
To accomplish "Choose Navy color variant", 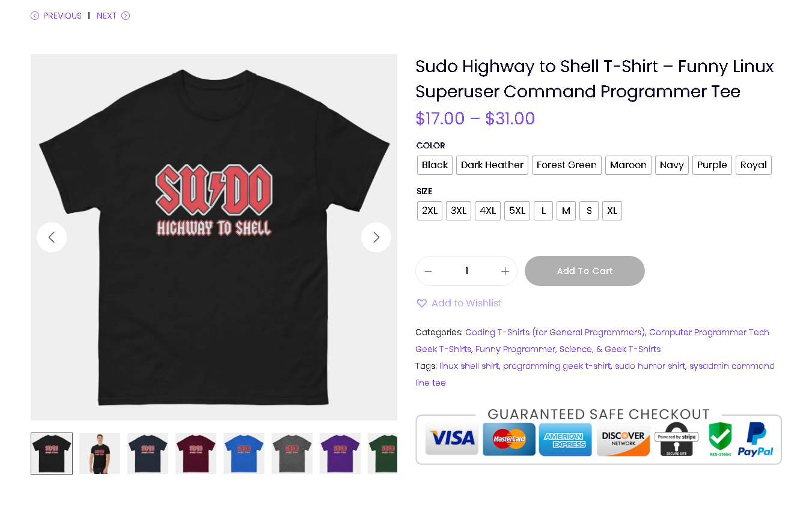I will point(671,165).
